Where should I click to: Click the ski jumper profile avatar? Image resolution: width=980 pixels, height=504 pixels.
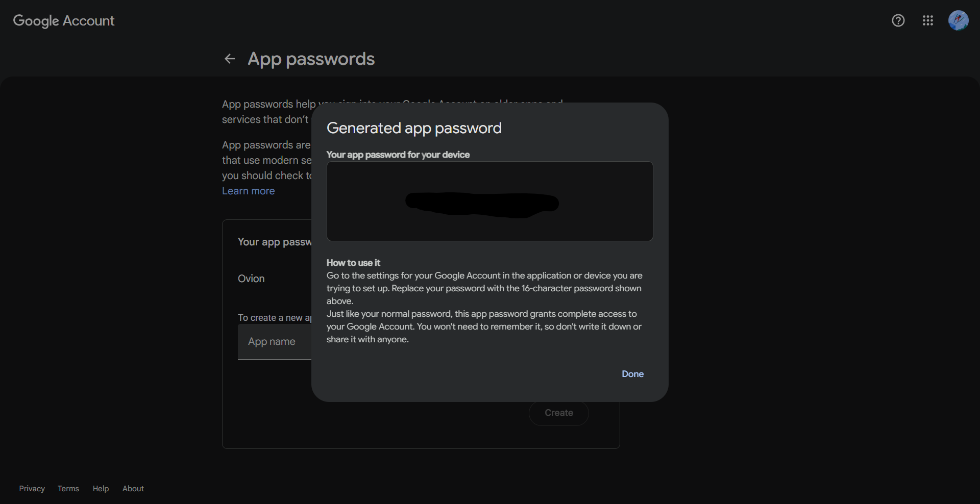[959, 20]
